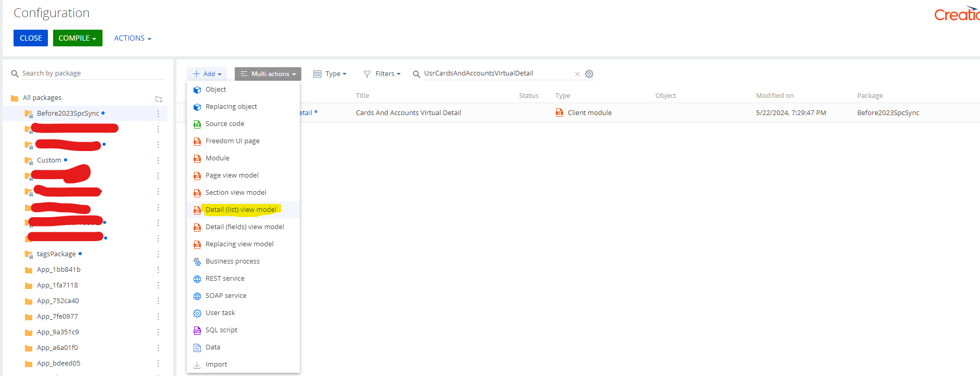The height and width of the screenshot is (376, 980).
Task: Click the Type column header
Action: point(563,96)
